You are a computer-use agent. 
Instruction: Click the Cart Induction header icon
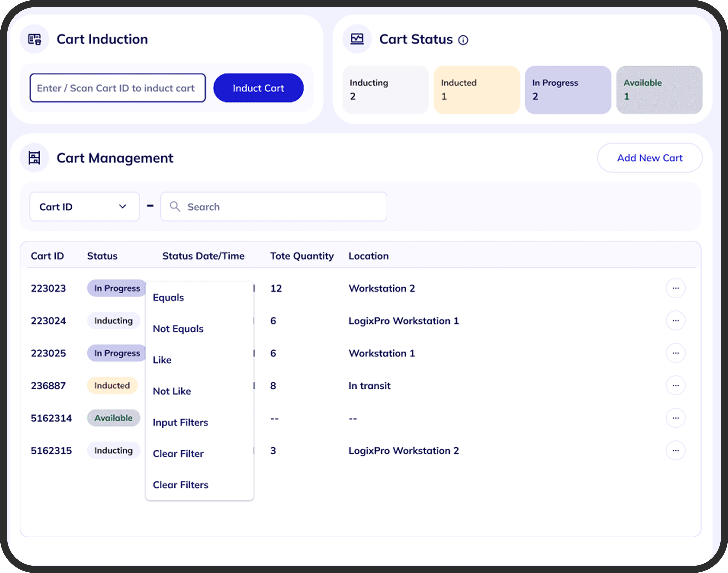point(35,39)
